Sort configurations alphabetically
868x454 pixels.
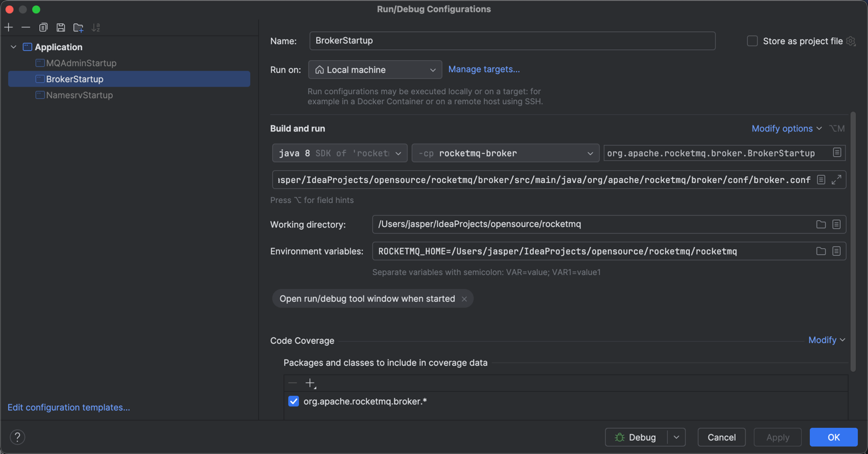pyautogui.click(x=96, y=27)
